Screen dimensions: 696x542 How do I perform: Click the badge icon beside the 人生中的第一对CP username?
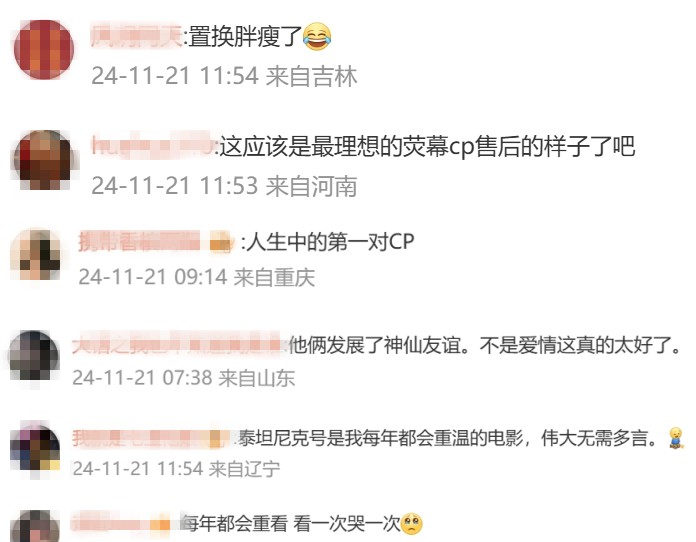point(221,243)
